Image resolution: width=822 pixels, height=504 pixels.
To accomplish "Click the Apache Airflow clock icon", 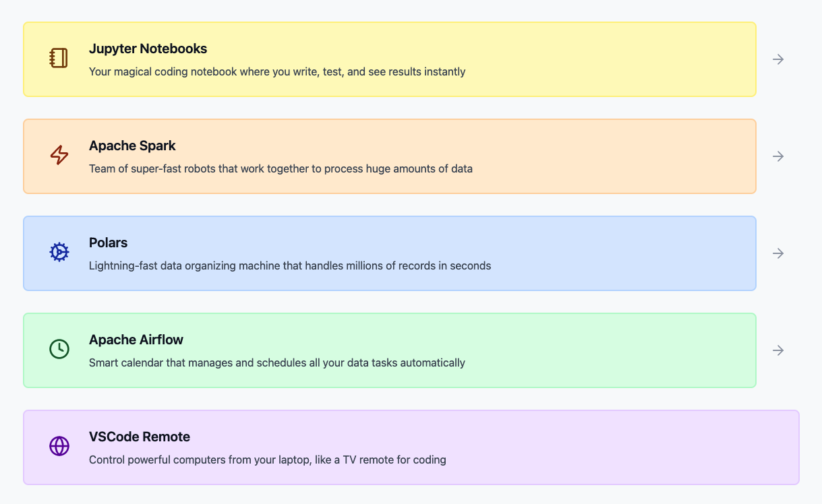I will [59, 349].
